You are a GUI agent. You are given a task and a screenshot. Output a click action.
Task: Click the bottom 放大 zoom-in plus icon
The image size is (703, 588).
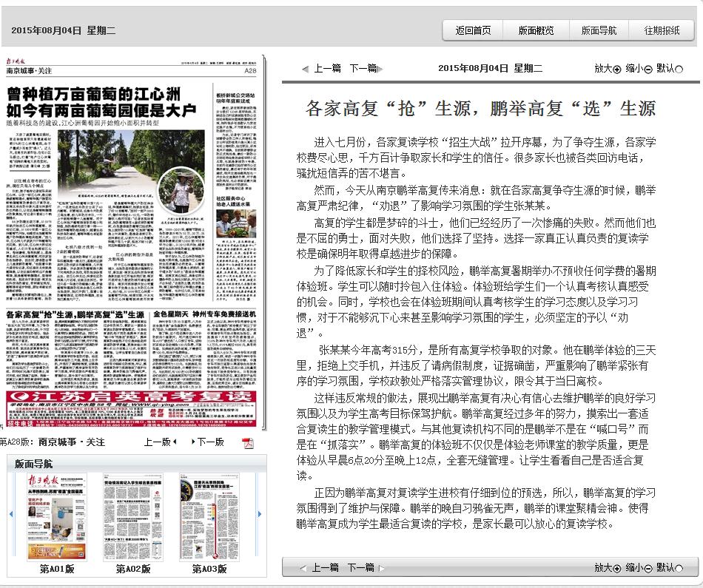pyautogui.click(x=617, y=568)
